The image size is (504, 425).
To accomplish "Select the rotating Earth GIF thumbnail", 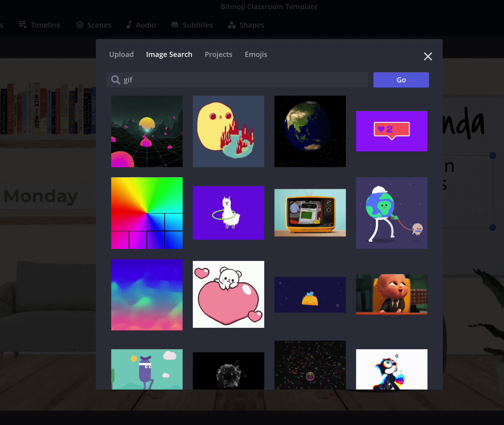I will (310, 131).
